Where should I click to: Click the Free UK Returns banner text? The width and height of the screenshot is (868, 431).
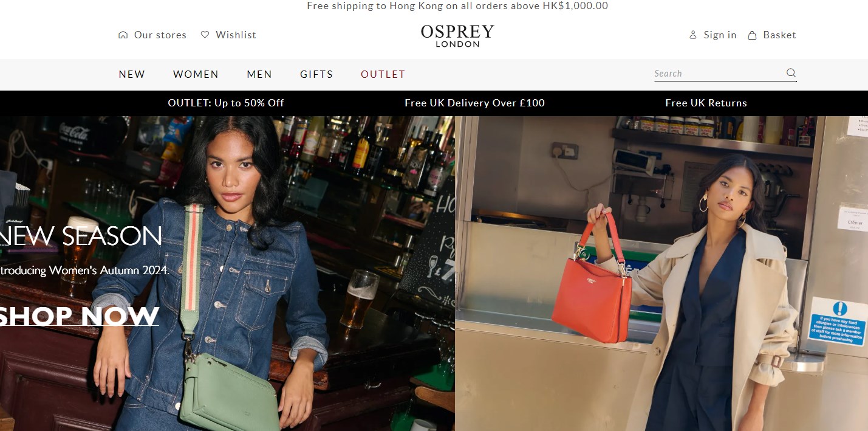click(706, 103)
